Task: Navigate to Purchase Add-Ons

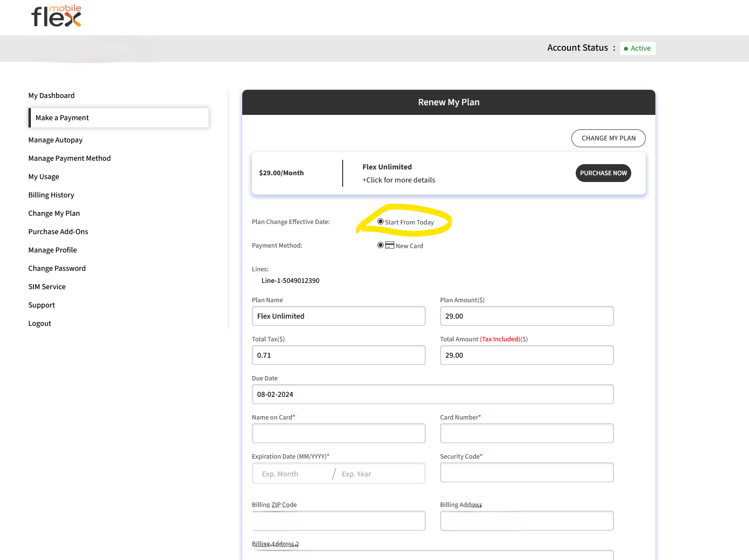Action: click(x=58, y=231)
